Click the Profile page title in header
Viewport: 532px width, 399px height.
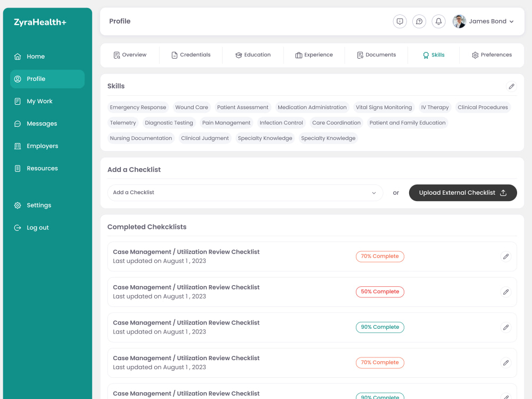(120, 21)
